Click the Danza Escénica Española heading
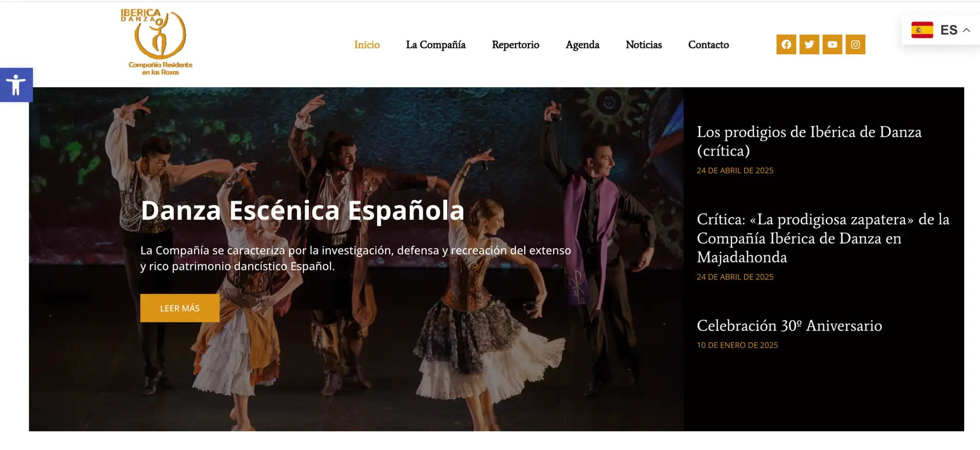The width and height of the screenshot is (980, 450). click(x=302, y=210)
